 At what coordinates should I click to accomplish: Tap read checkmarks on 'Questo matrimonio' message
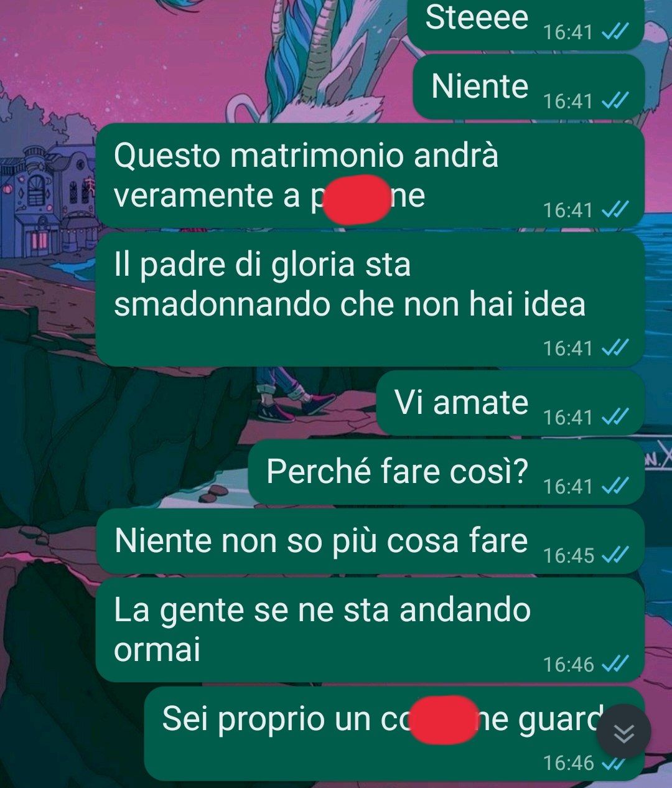click(x=615, y=210)
